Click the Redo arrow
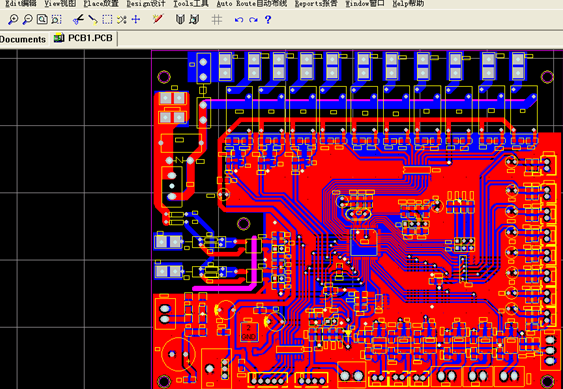 pyautogui.click(x=253, y=20)
